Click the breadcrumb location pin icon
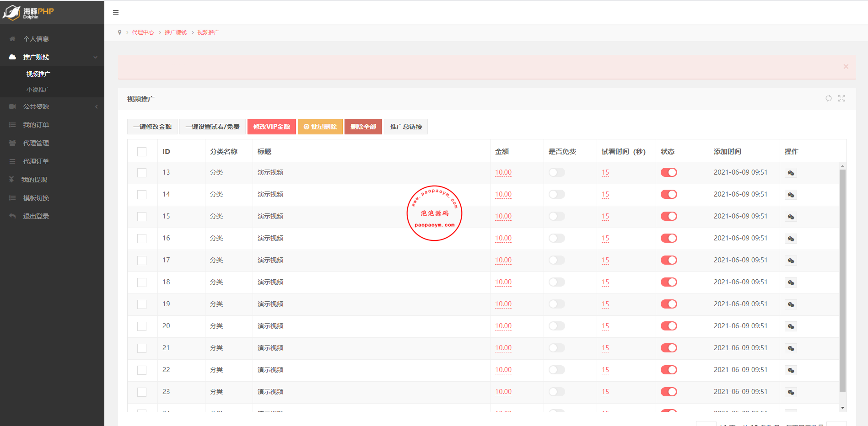Image resolution: width=868 pixels, height=426 pixels. [x=120, y=32]
